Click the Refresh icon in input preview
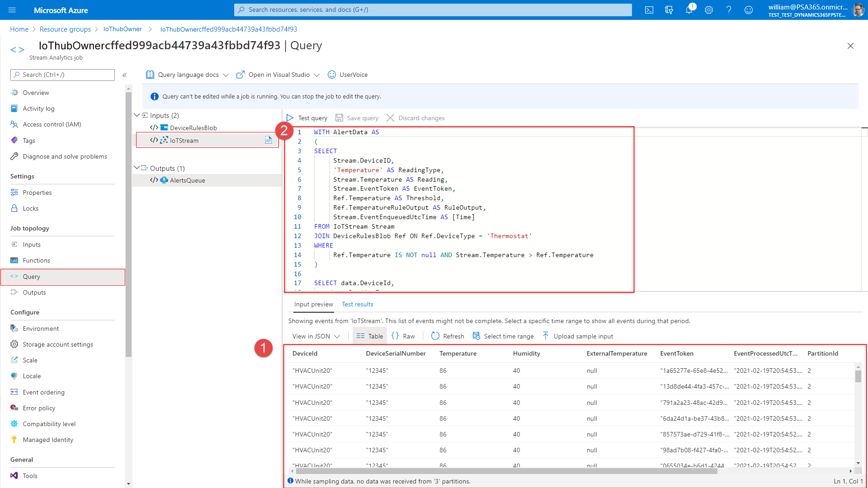Screen dimensions: 868x488 434,336
